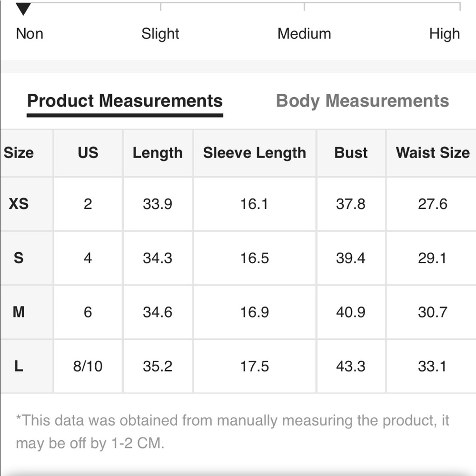Click the Medium stretch level label
The width and height of the screenshot is (476, 476).
(x=304, y=34)
